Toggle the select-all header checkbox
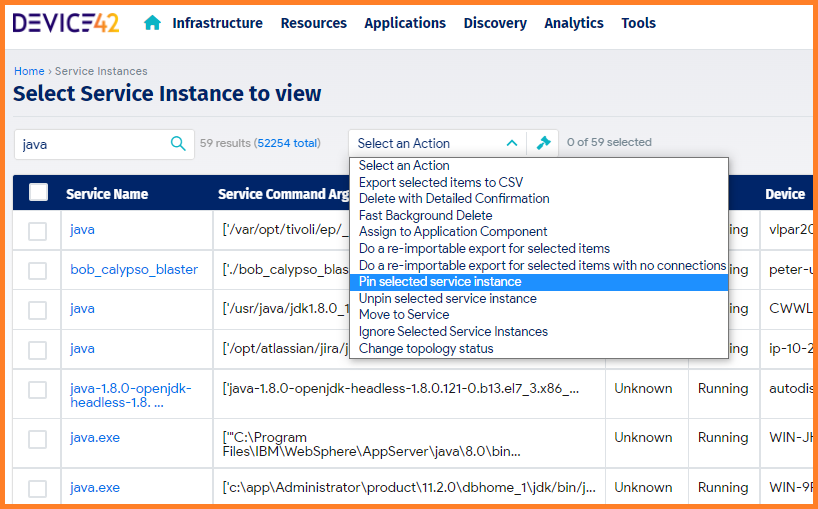This screenshot has width=818, height=509. pos(38,193)
